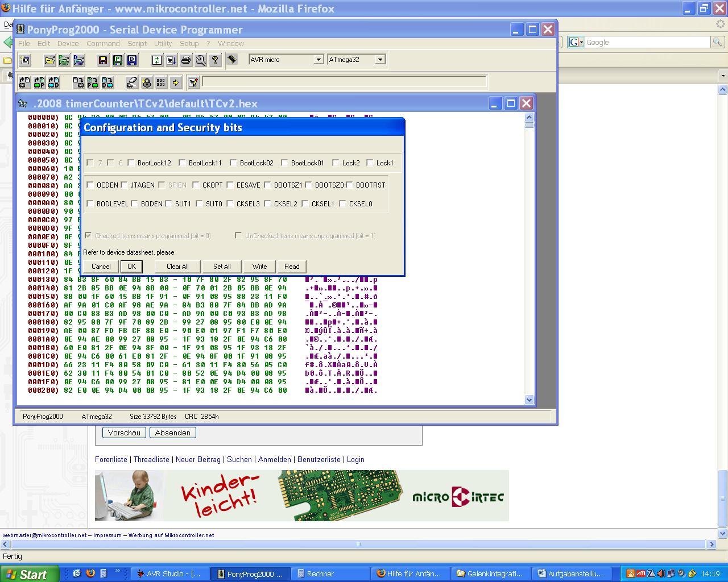Check the CKSEL0 checkbox
Viewport: 728px width, 582px height.
(342, 203)
